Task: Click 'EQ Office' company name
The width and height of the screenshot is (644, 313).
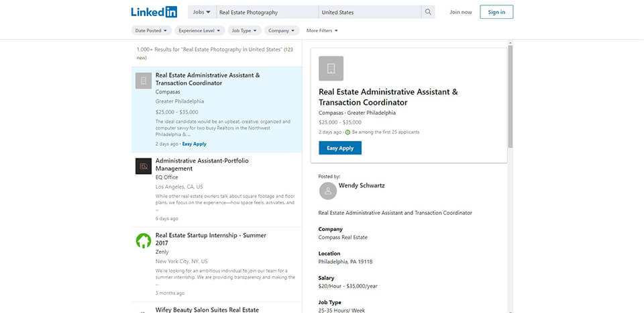Action: [167, 177]
